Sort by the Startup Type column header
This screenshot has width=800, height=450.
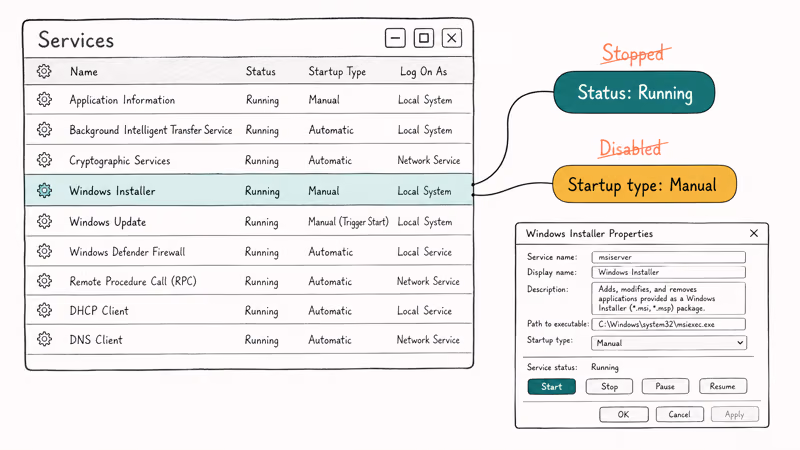(337, 72)
